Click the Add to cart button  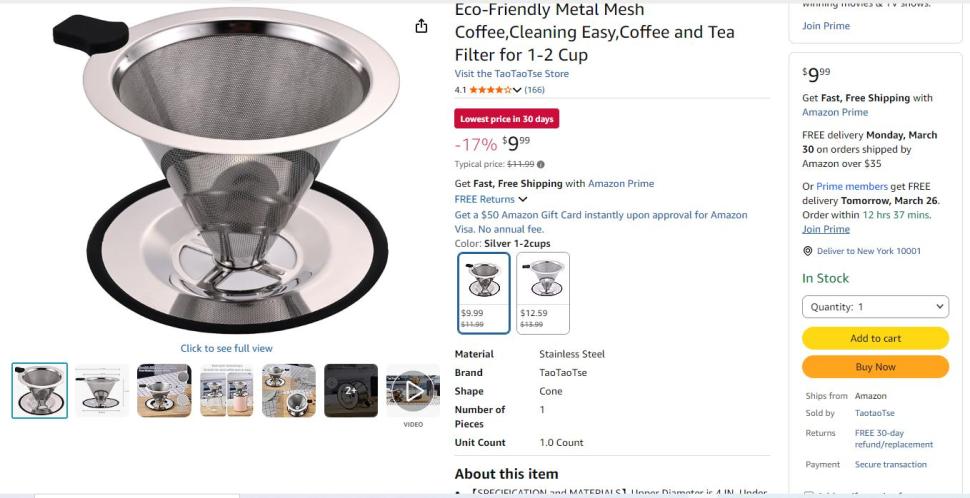tap(875, 338)
